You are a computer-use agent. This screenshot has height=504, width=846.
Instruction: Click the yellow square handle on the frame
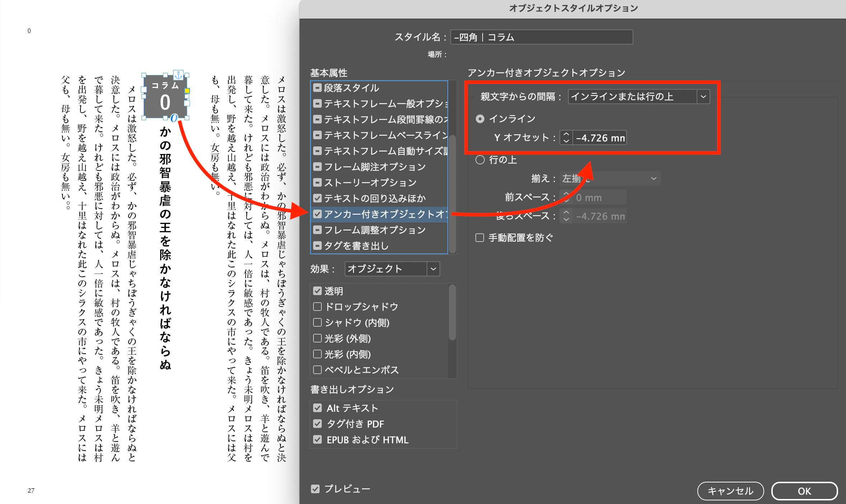(187, 91)
